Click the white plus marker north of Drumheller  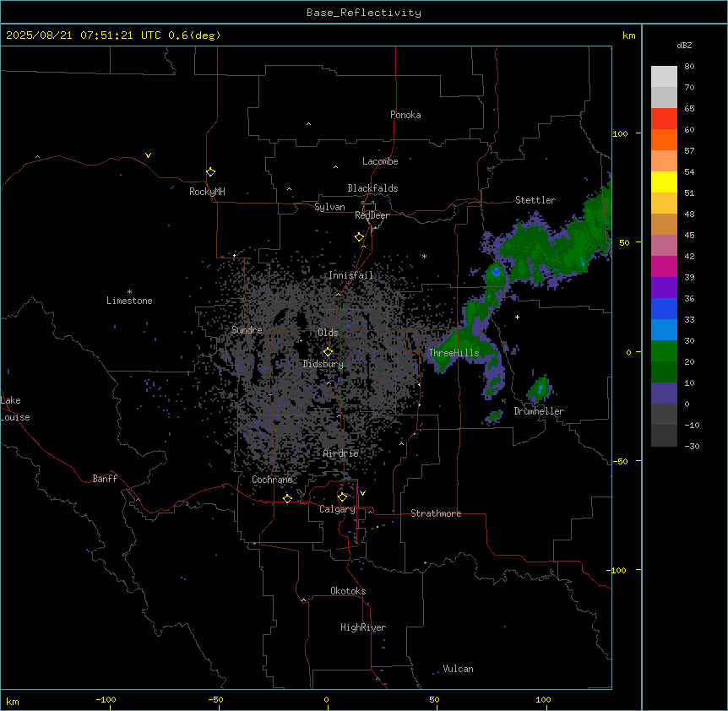[x=517, y=317]
